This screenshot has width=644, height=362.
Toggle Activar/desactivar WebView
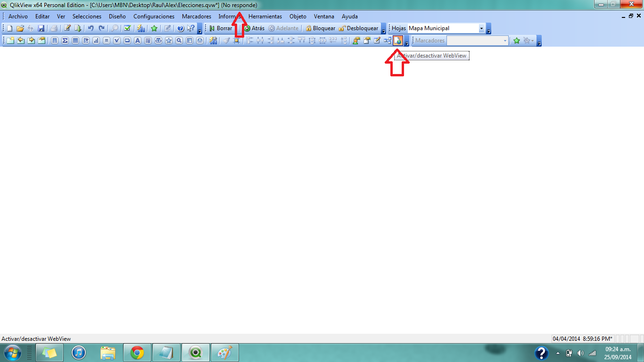click(398, 41)
